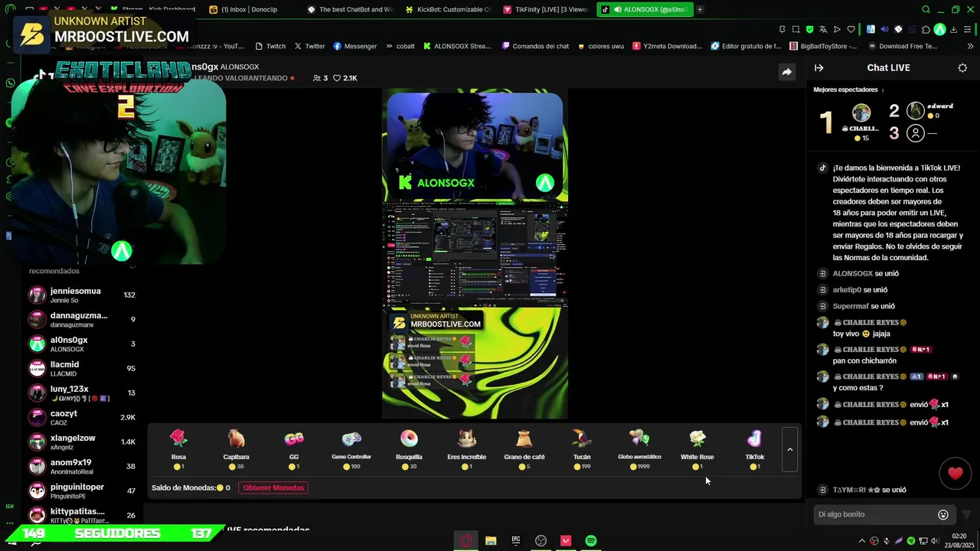This screenshot has width=980, height=551.
Task: Open caozyt recommended live channel
Action: click(83, 417)
